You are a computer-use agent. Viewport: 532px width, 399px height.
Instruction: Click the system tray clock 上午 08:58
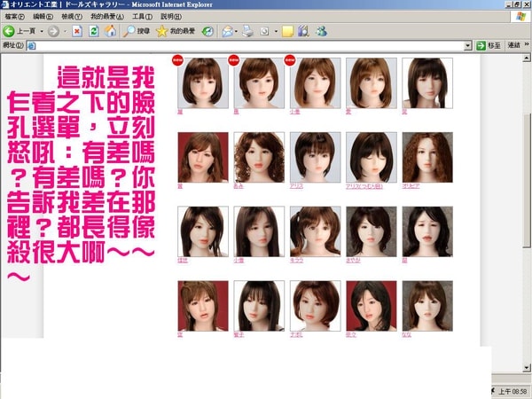click(x=514, y=391)
